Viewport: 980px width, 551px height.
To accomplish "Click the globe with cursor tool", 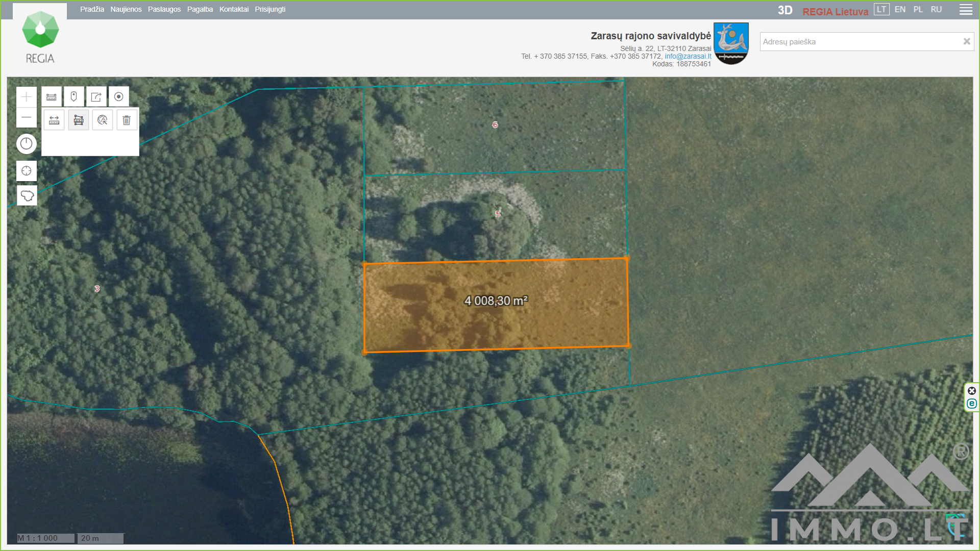I will coord(103,120).
